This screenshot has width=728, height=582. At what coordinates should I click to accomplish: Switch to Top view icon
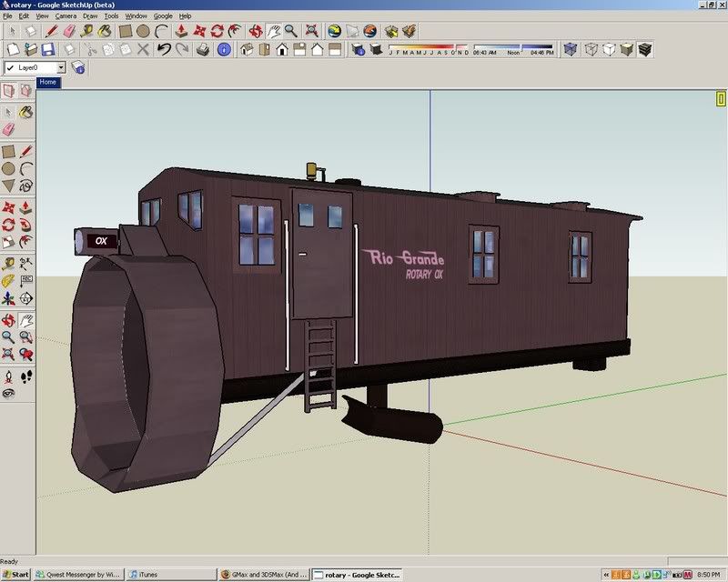click(264, 49)
